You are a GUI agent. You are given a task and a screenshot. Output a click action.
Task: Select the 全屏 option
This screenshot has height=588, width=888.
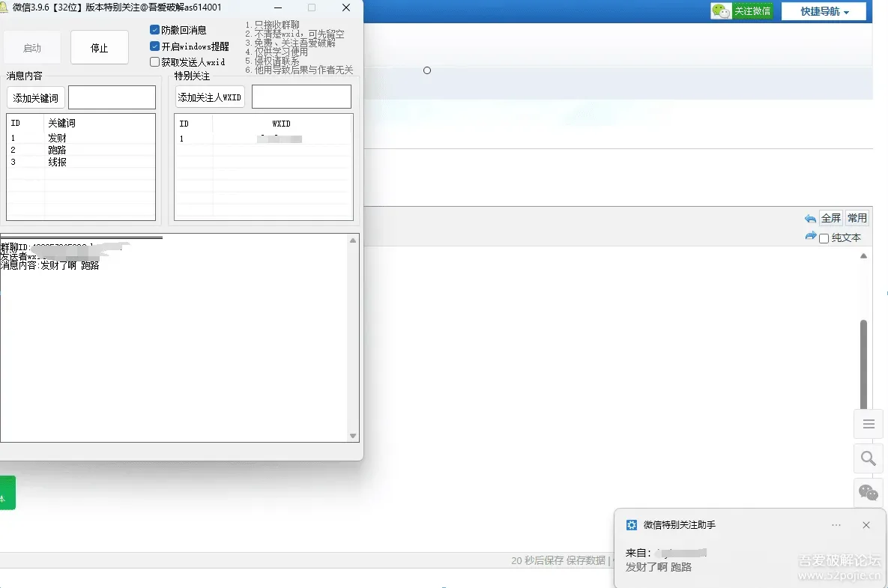pyautogui.click(x=831, y=218)
